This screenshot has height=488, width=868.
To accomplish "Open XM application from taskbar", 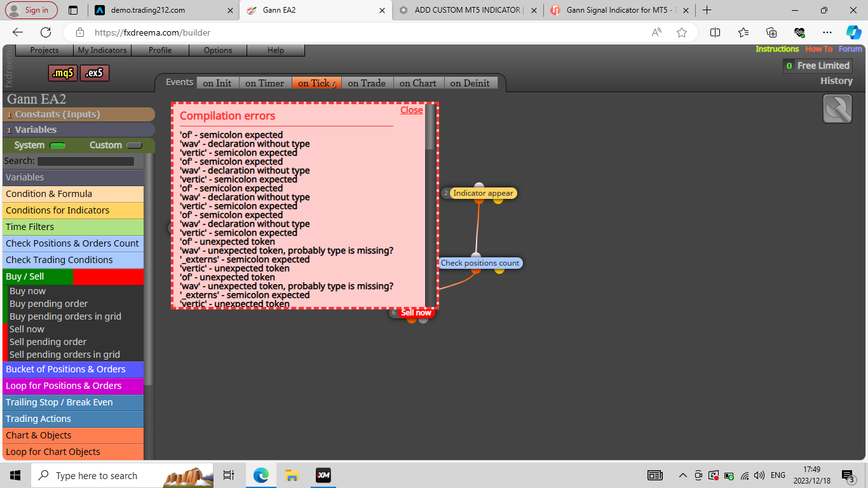I will (323, 475).
